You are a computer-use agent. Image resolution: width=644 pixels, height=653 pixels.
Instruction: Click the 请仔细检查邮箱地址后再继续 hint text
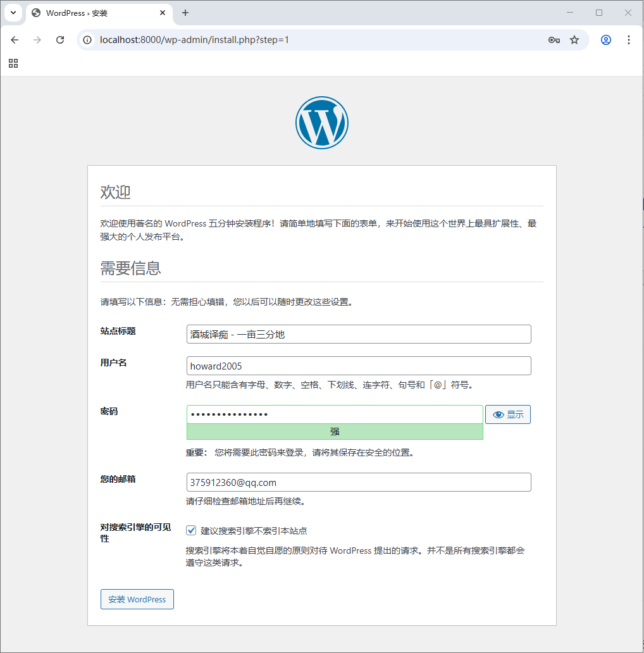[247, 501]
